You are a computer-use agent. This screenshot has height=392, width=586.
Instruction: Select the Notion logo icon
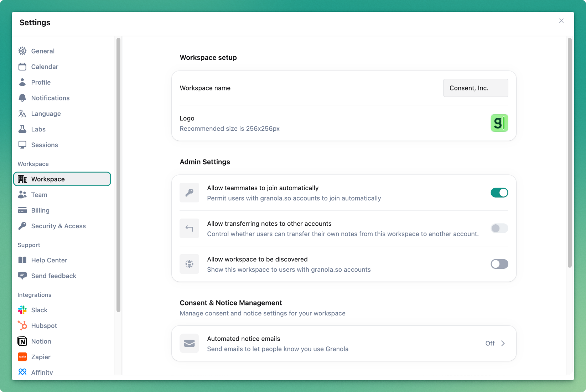(x=22, y=341)
